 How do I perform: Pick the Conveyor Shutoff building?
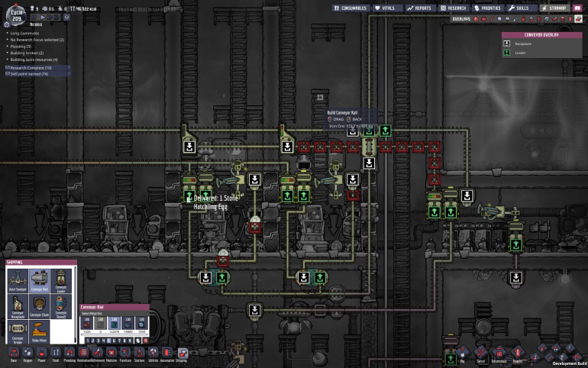(61, 306)
